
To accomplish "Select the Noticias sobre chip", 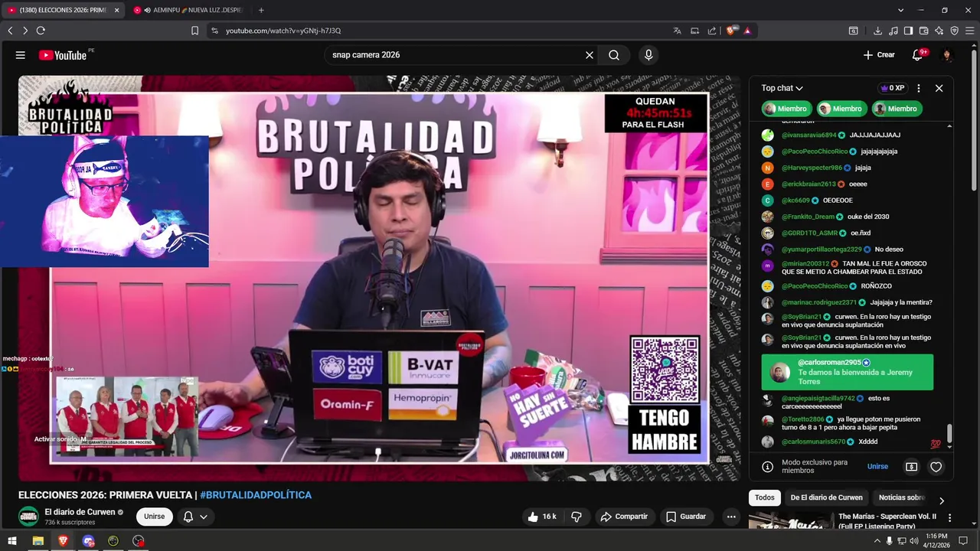I will [902, 497].
